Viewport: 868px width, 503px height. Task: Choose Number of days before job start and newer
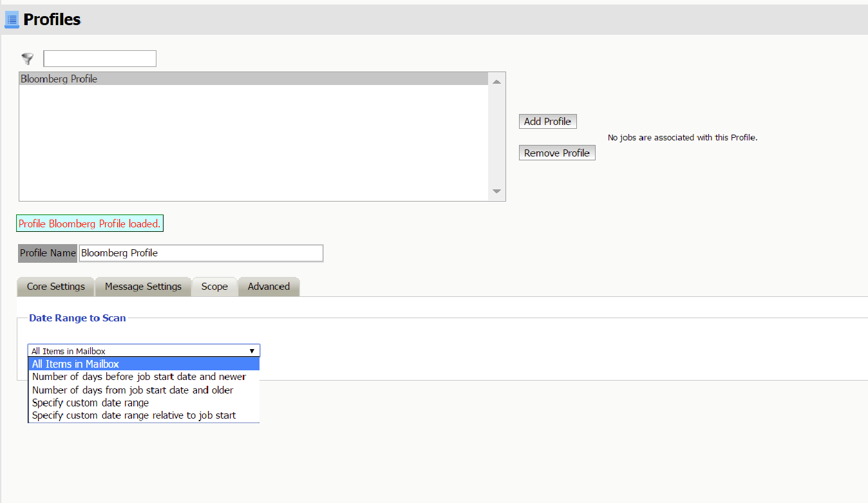pyautogui.click(x=144, y=377)
